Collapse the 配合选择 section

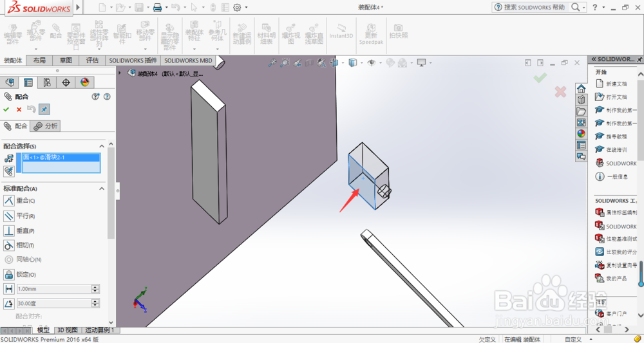pos(102,146)
